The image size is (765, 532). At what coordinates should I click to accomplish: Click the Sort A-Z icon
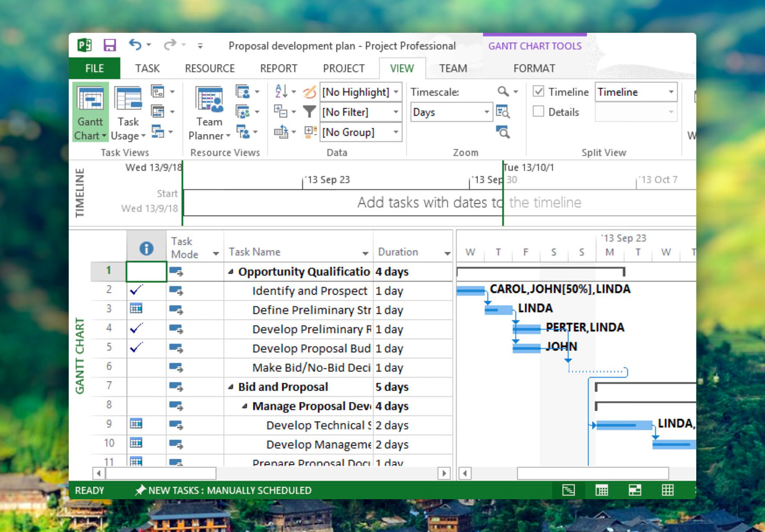(281, 92)
